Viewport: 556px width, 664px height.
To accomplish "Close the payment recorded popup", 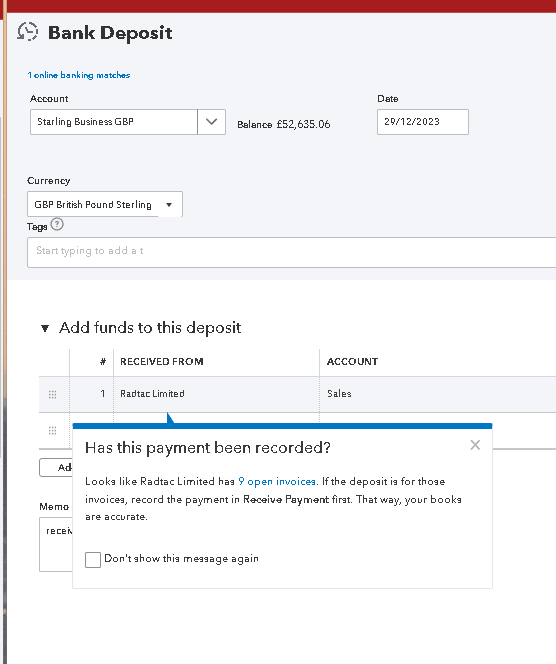I will click(x=475, y=445).
